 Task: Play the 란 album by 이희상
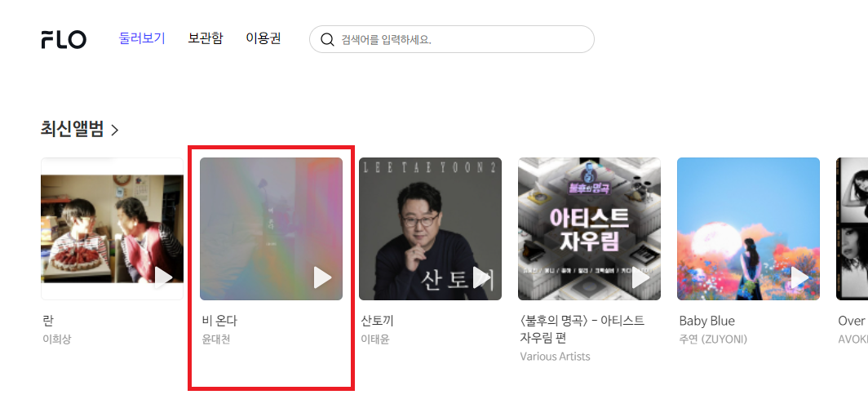click(x=163, y=277)
